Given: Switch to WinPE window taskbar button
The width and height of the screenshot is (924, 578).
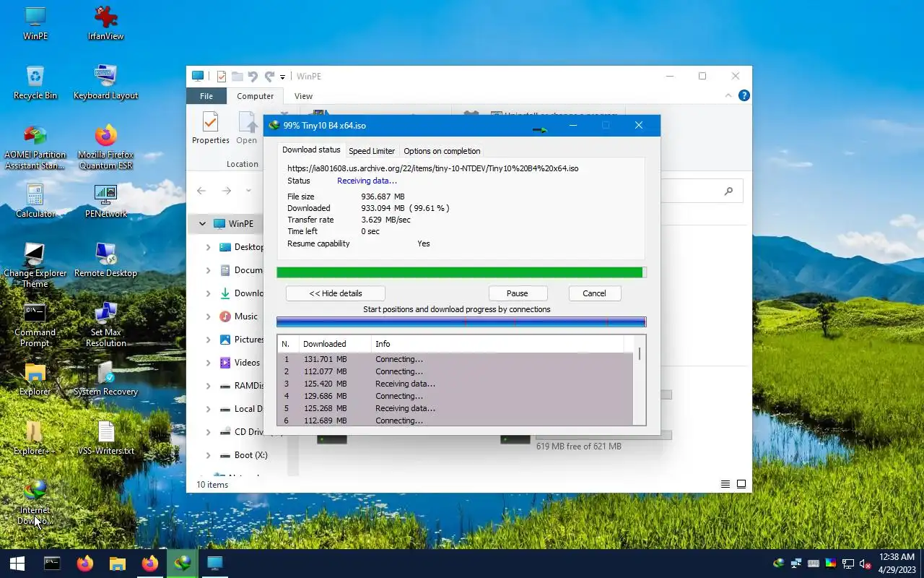Looking at the screenshot, I should coord(215,564).
